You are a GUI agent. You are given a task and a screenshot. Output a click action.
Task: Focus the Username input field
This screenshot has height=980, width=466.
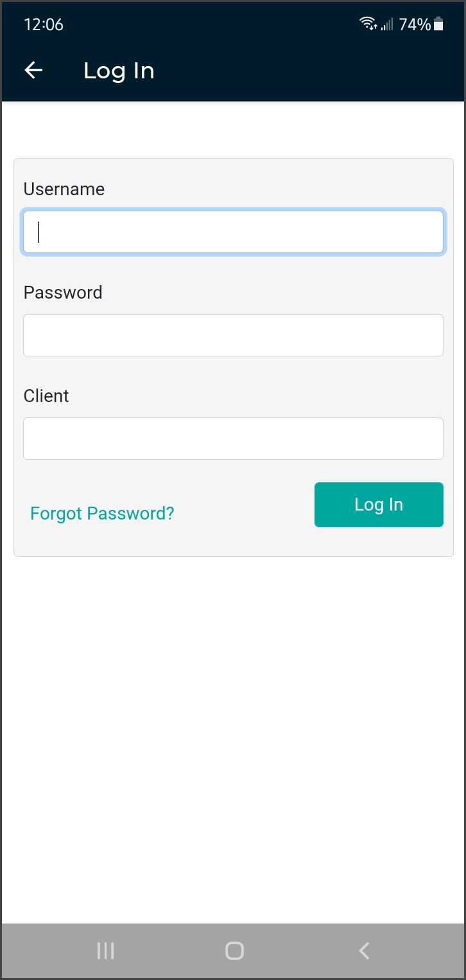[x=233, y=232]
